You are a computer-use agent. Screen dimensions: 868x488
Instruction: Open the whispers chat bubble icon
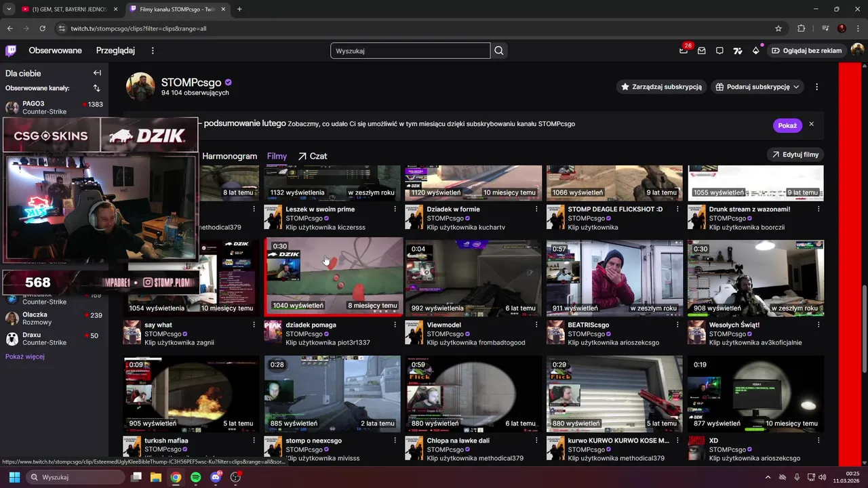[x=719, y=51]
